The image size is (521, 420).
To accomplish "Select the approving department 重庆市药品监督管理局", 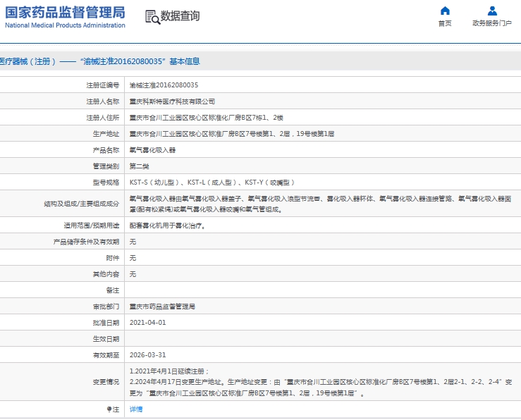I will 162,307.
